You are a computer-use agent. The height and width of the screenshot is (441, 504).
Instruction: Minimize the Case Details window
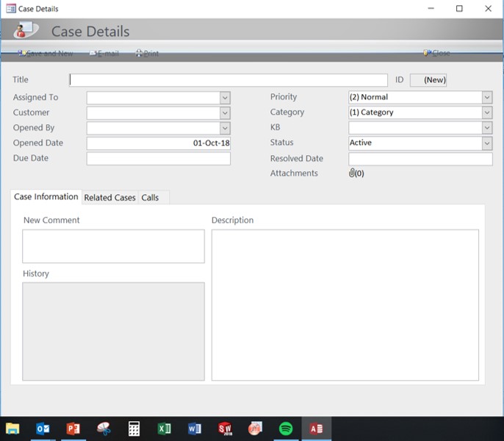[431, 8]
